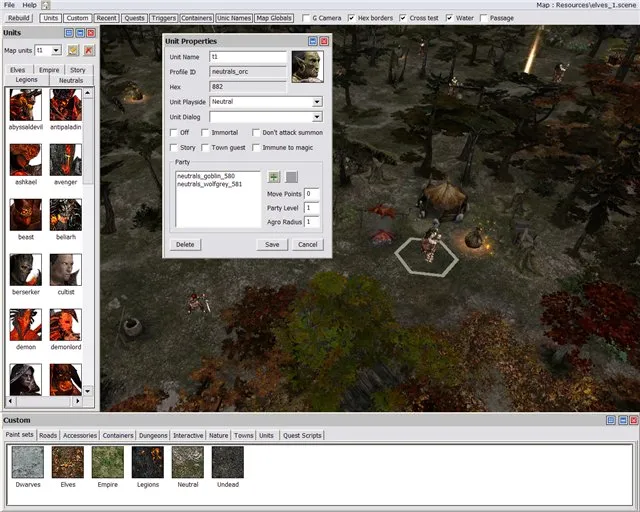The image size is (640, 512).
Task: Click the orc portrait in Unit Properties
Action: [307, 66]
